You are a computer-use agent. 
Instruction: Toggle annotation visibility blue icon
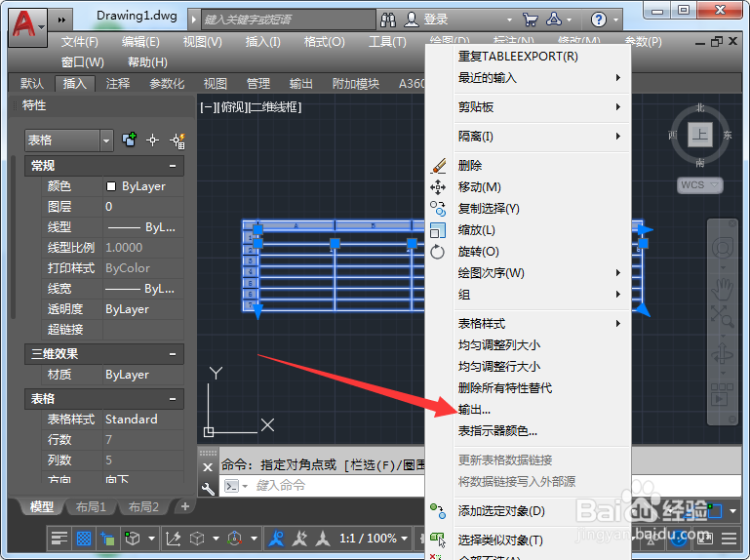(x=276, y=539)
